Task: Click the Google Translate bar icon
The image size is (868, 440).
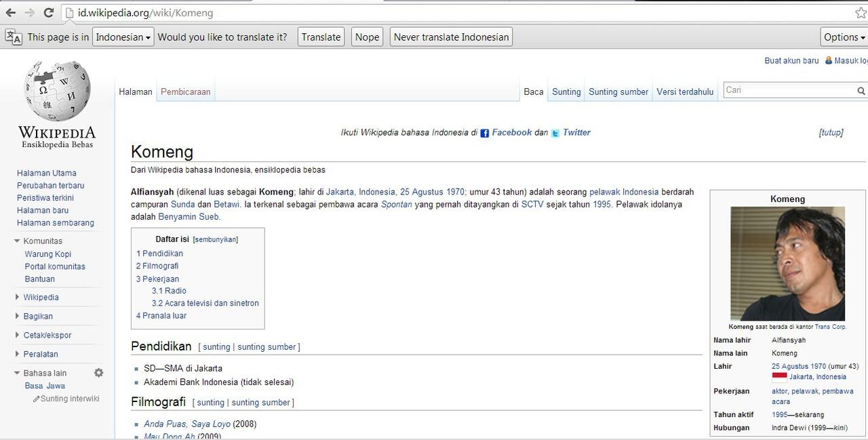Action: point(14,37)
